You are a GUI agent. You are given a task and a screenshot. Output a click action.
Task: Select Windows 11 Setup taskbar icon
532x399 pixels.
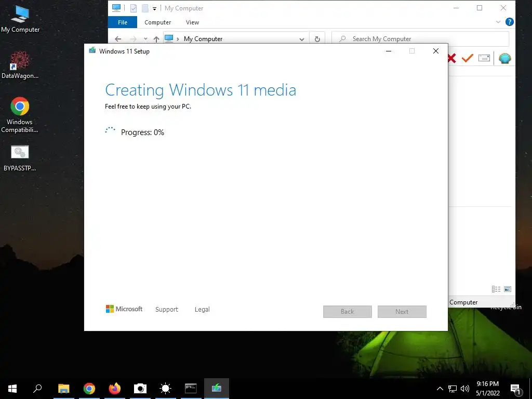click(217, 389)
